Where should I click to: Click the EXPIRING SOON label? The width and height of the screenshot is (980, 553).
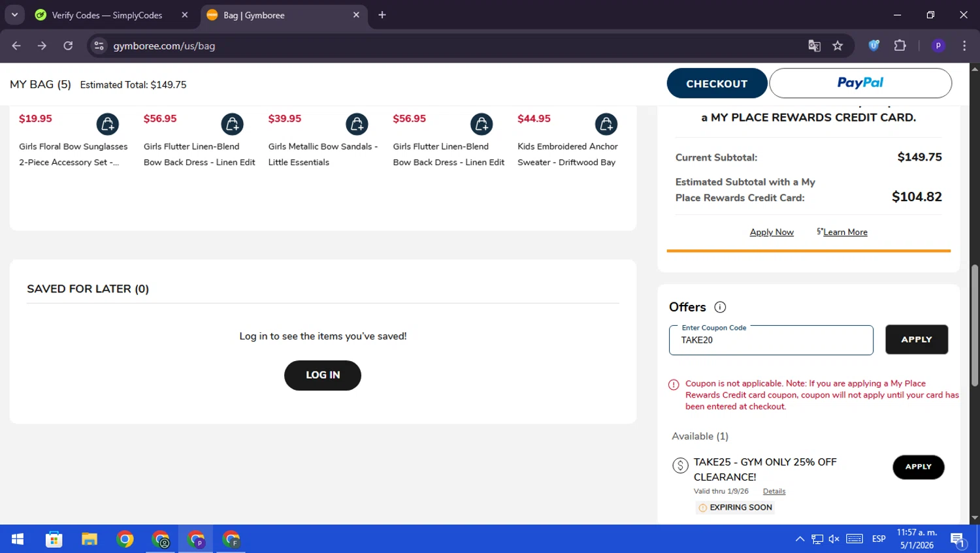click(x=735, y=507)
